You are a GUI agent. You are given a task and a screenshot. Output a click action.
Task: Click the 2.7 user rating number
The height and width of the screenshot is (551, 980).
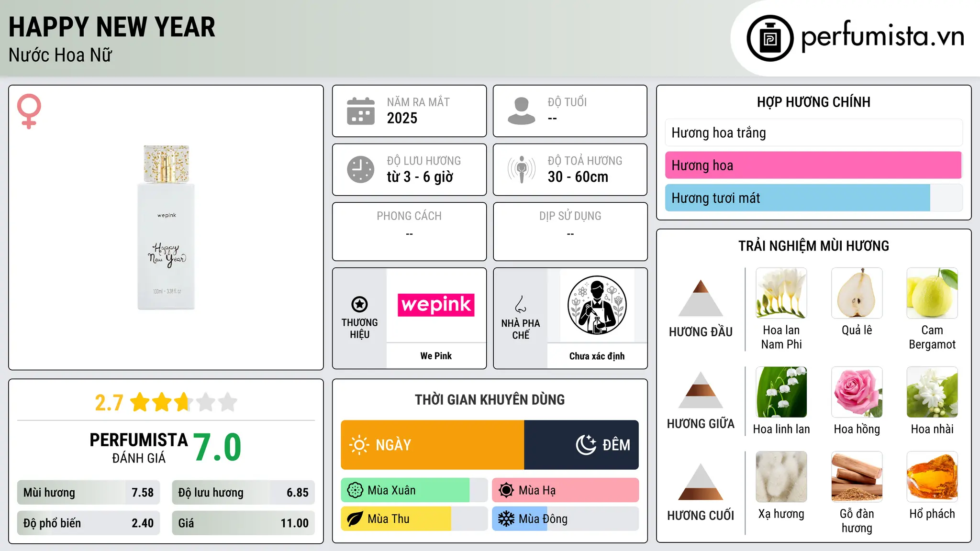click(x=109, y=403)
